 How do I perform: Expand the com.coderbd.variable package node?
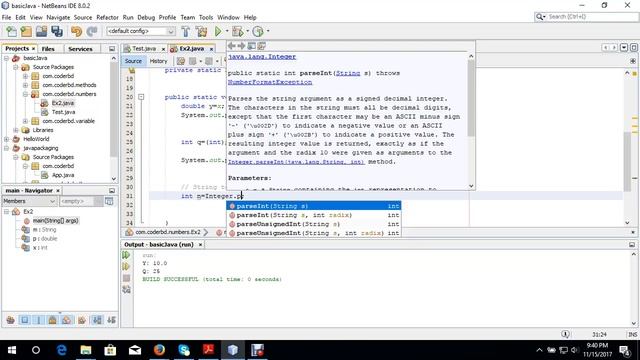[x=25, y=121]
